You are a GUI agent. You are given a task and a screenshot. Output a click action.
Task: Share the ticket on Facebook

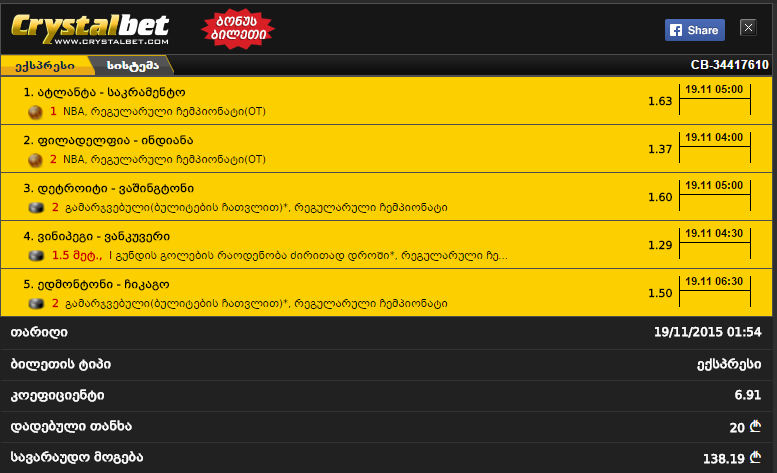tap(695, 30)
